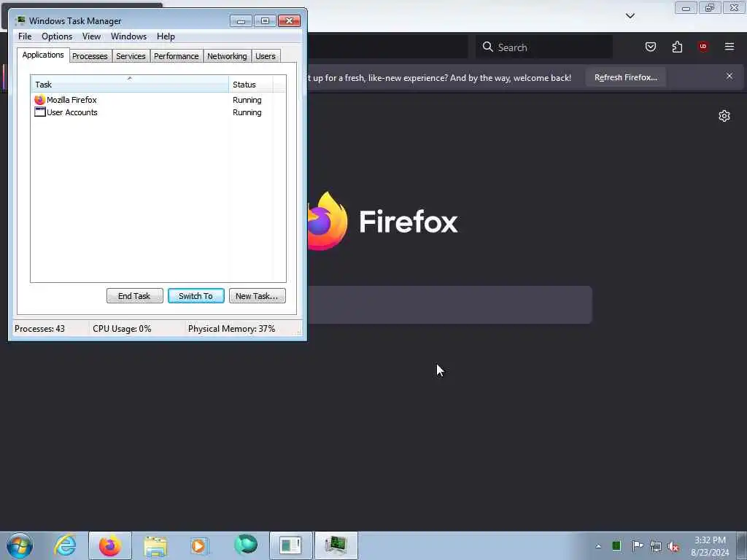Image resolution: width=747 pixels, height=560 pixels.
Task: Open the Options menu in Task Manager
Action: point(57,36)
